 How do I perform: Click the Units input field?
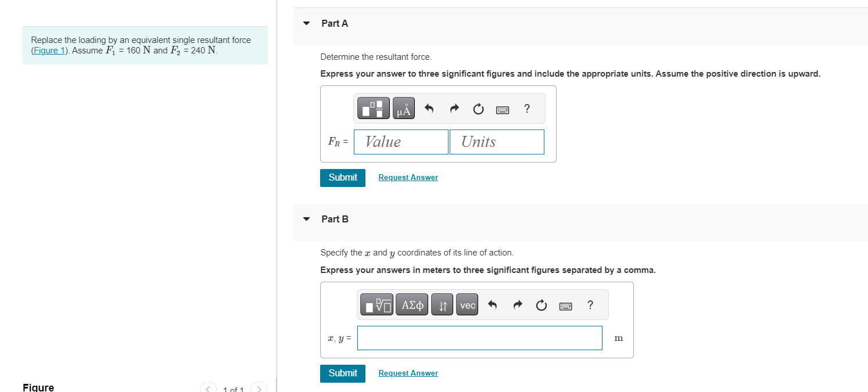coord(497,142)
